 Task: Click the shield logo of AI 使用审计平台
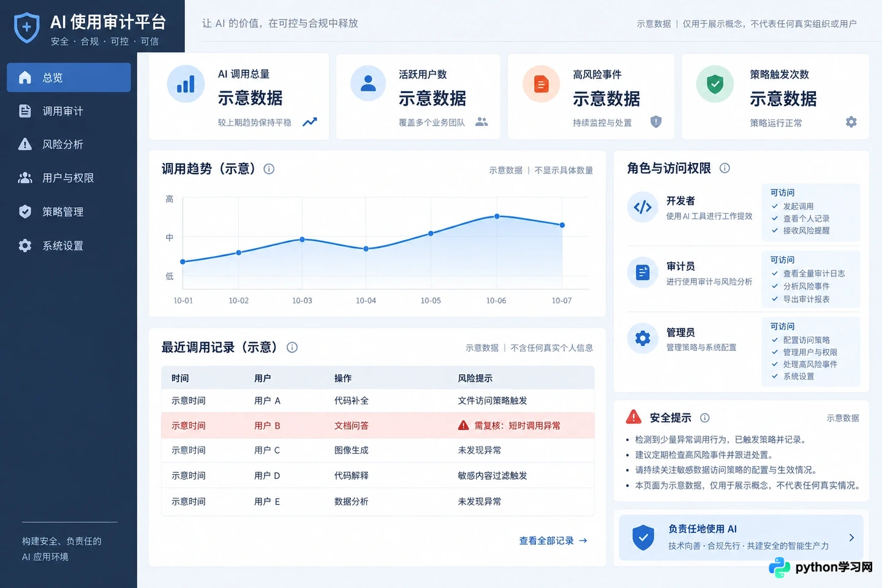click(x=26, y=28)
